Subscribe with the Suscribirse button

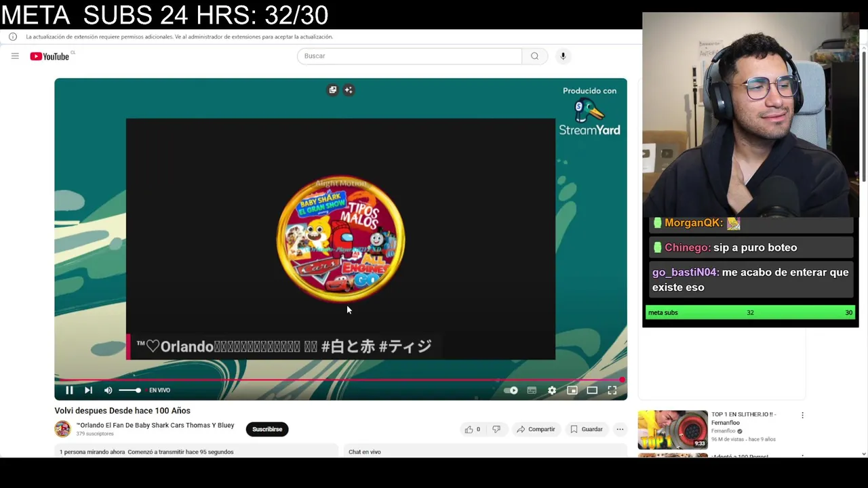pyautogui.click(x=267, y=429)
